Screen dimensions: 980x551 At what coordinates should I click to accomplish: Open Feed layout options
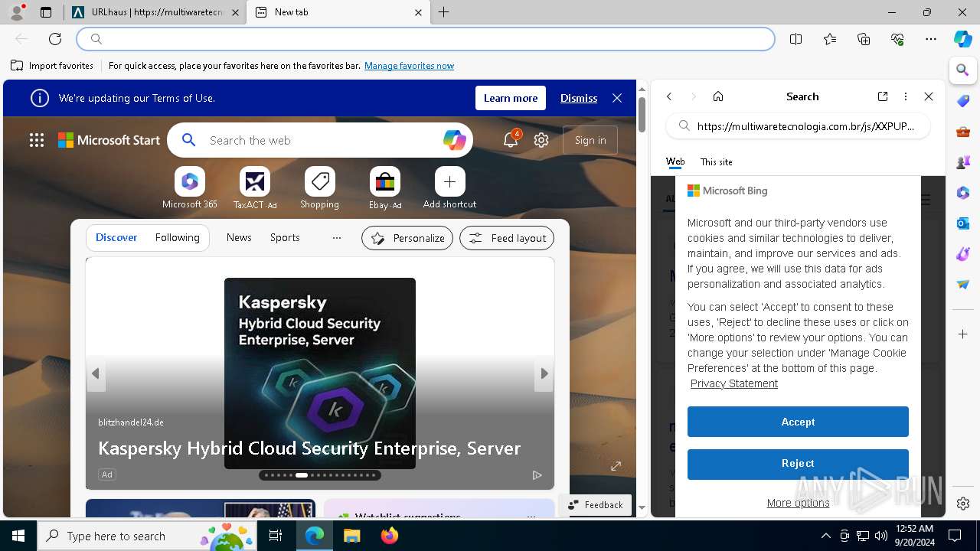point(507,238)
